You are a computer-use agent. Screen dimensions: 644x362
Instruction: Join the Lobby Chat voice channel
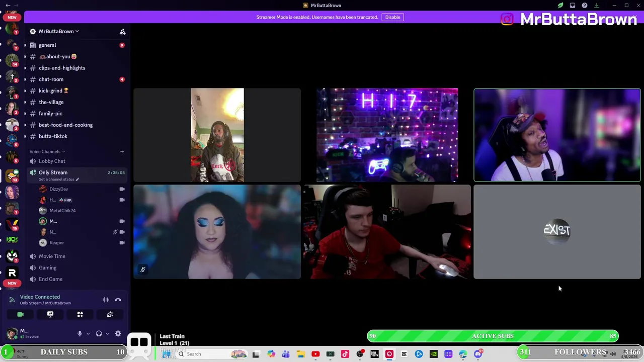click(77, 161)
